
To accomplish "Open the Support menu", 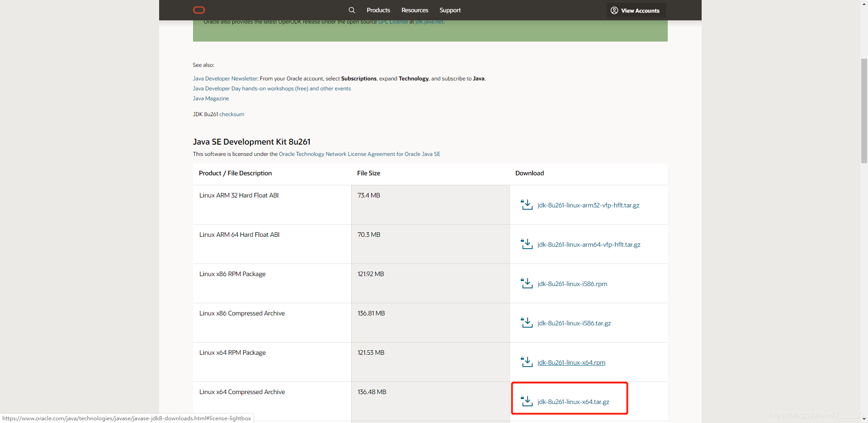I will [x=450, y=10].
